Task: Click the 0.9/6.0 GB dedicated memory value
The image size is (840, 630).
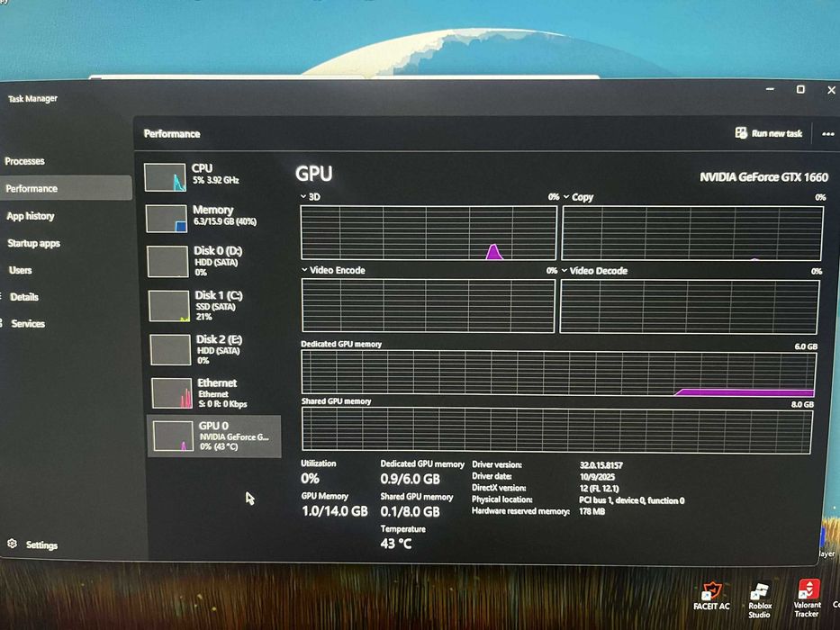Action: tap(410, 479)
